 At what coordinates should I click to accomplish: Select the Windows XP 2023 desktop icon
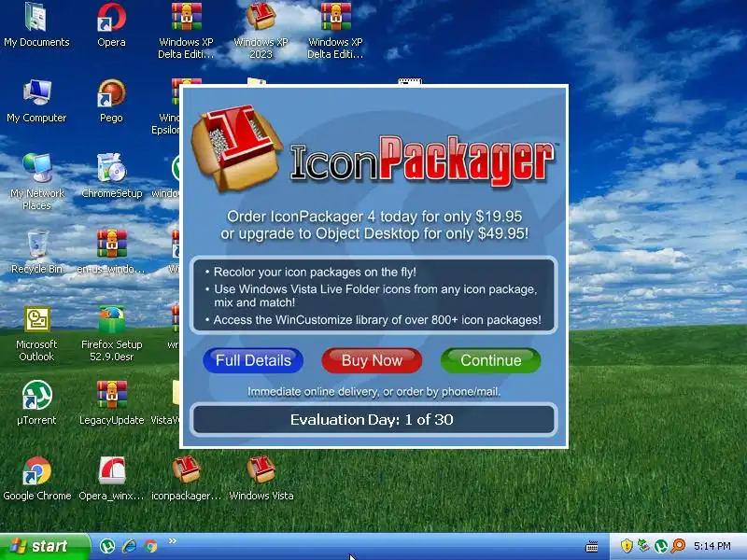coord(261,31)
